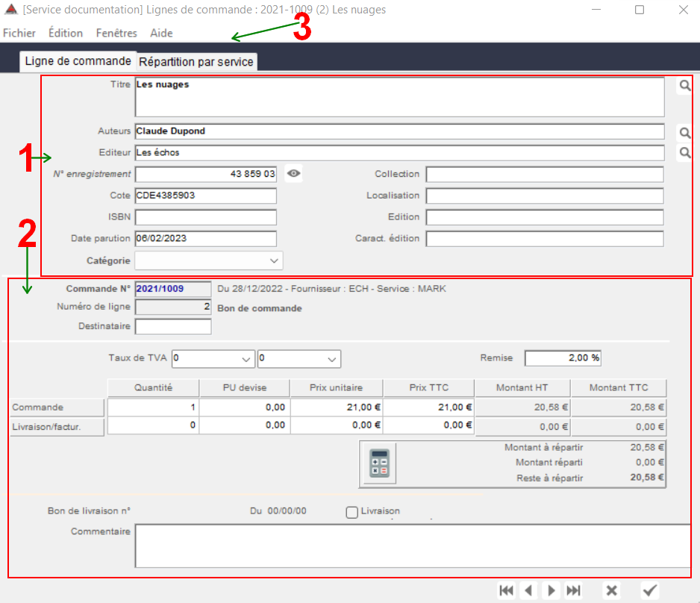Click the Destinataire input field

173,326
